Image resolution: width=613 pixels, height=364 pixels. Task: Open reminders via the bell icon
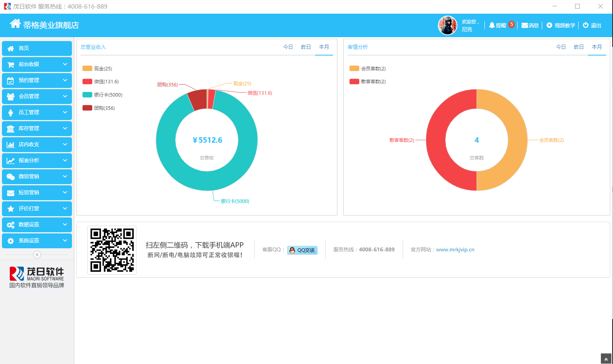[492, 25]
